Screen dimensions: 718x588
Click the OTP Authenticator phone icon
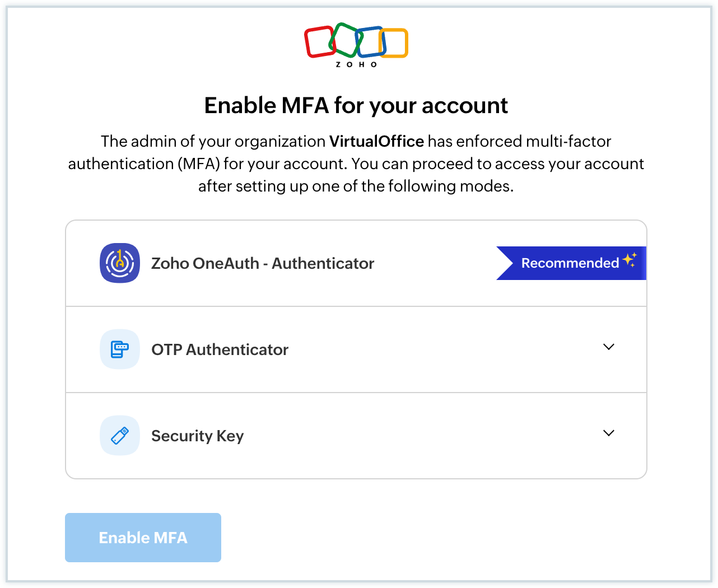tap(120, 349)
